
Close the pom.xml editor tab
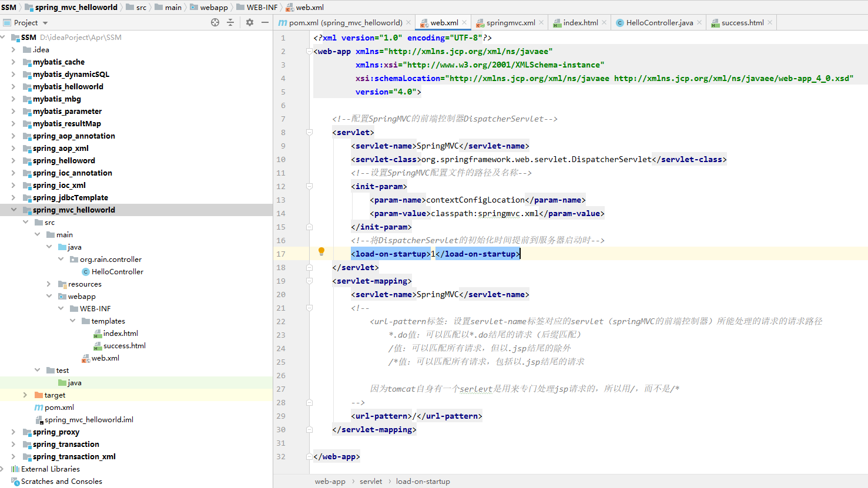coord(408,23)
